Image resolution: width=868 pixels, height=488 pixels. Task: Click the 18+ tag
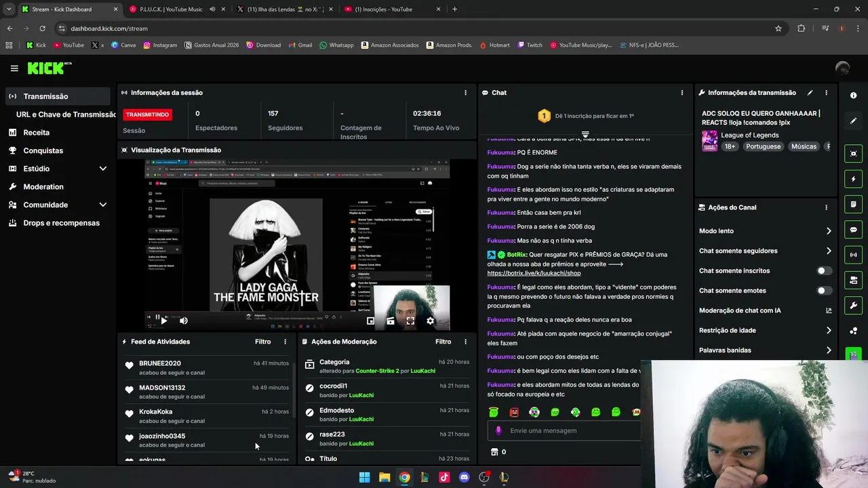tap(730, 146)
